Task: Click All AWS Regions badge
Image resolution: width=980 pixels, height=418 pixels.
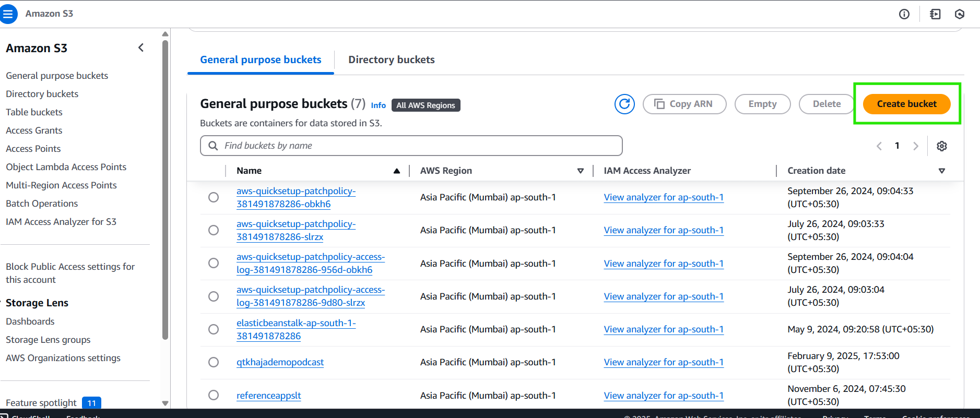Action: click(x=426, y=105)
